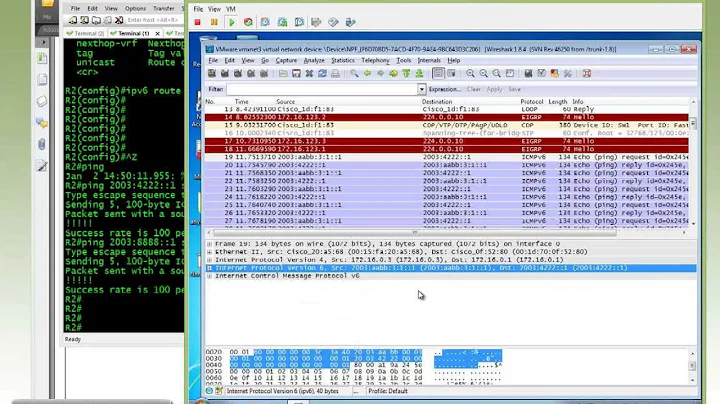Viewport: 720px width, 404px height.
Task: Expand Internet Protocol Version 6 row
Action: [209, 268]
